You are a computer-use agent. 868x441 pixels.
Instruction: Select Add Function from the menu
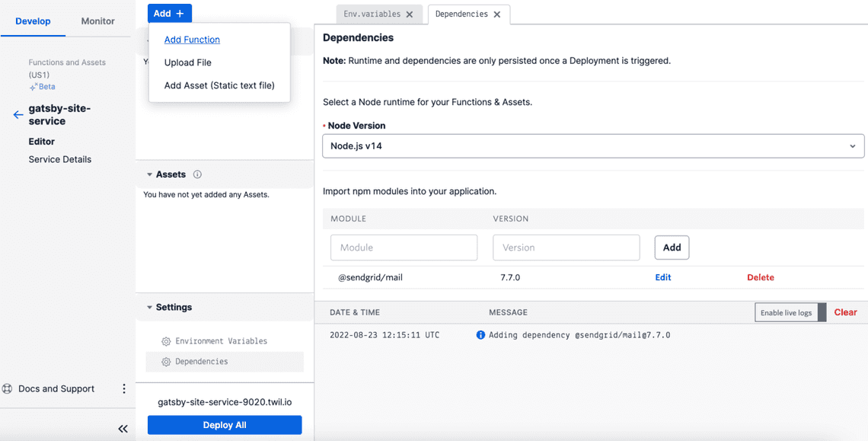click(192, 40)
